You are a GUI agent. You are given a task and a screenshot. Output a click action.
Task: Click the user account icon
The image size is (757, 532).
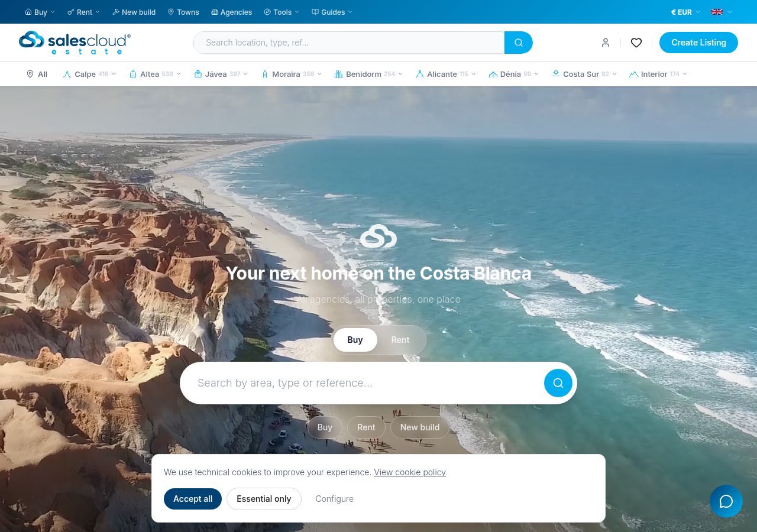coord(605,43)
